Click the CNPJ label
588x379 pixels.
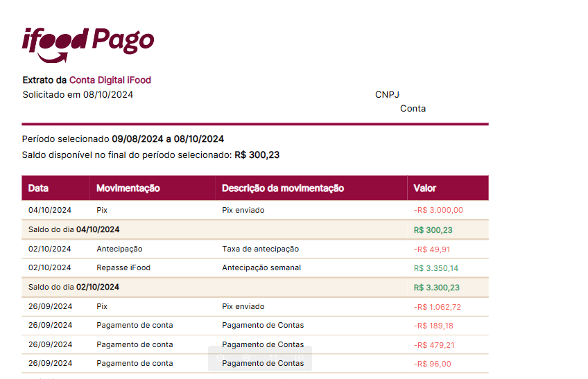pos(388,94)
